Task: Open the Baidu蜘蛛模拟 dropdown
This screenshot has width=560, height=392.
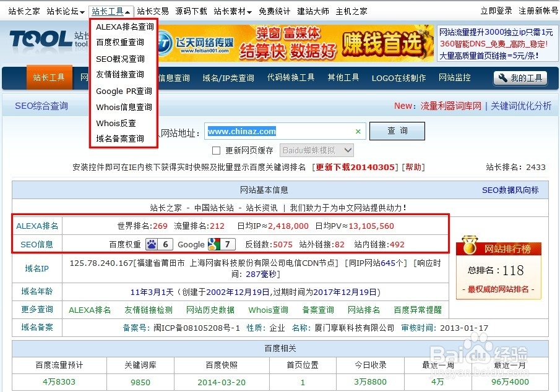Action: click(x=317, y=150)
